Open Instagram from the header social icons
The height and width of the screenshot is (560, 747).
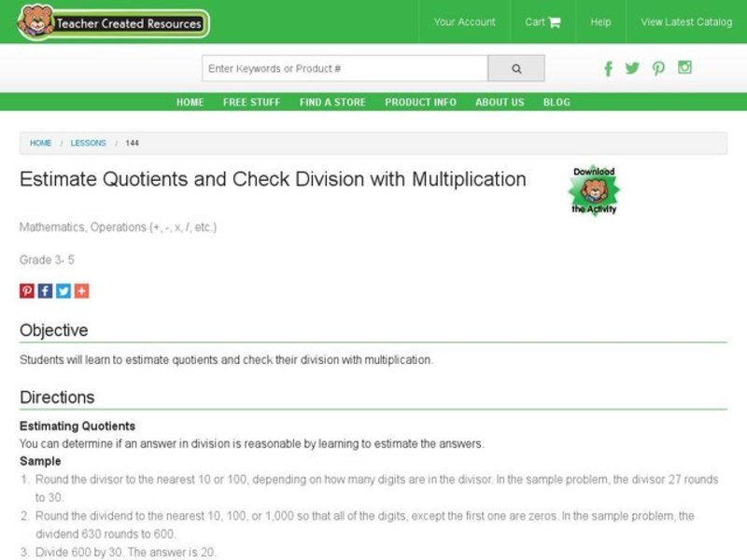point(684,68)
